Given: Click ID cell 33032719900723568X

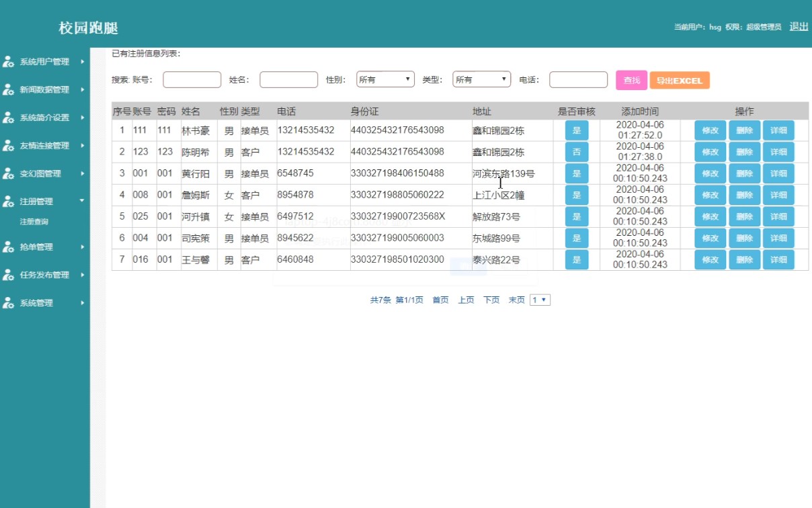Looking at the screenshot, I should coord(398,216).
